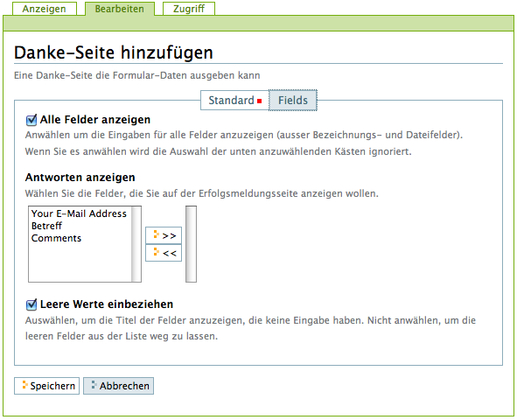Click the red required marker on Standard
The width and height of the screenshot is (517, 420).
click(x=260, y=101)
